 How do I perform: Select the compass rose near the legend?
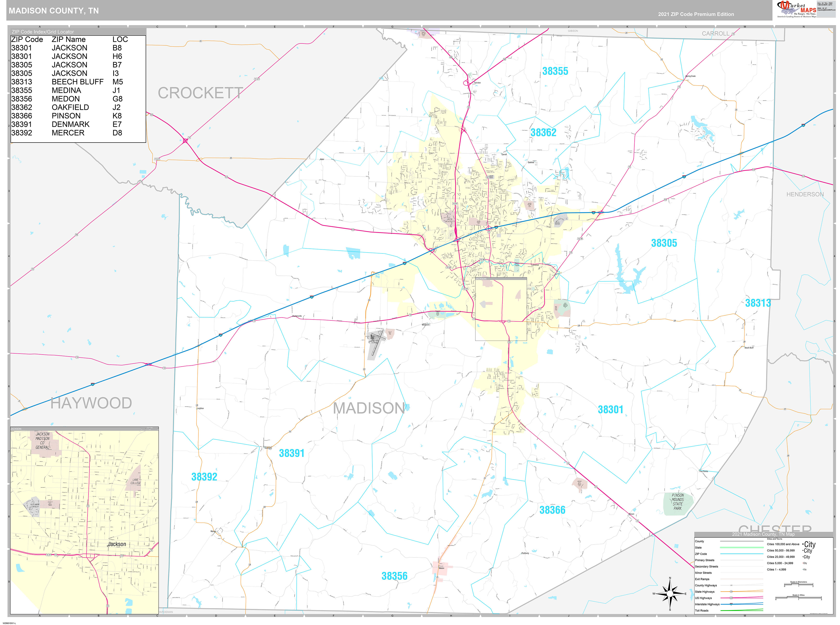[x=670, y=594]
